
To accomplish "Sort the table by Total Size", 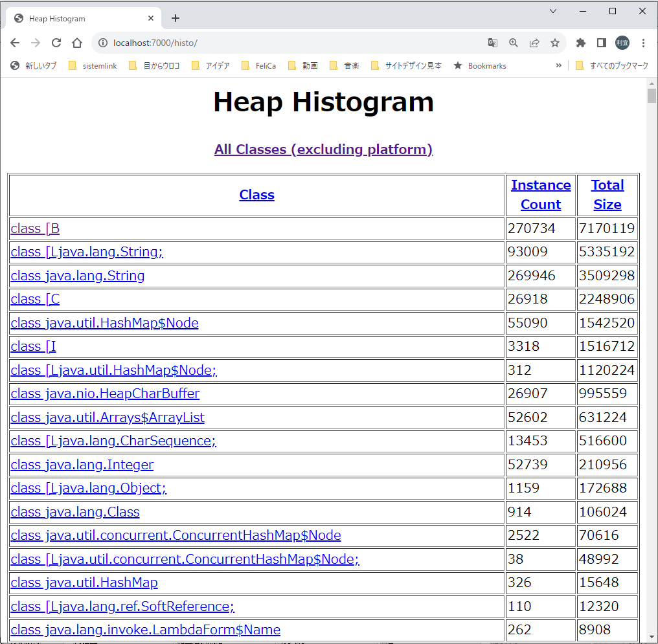I will tap(607, 194).
